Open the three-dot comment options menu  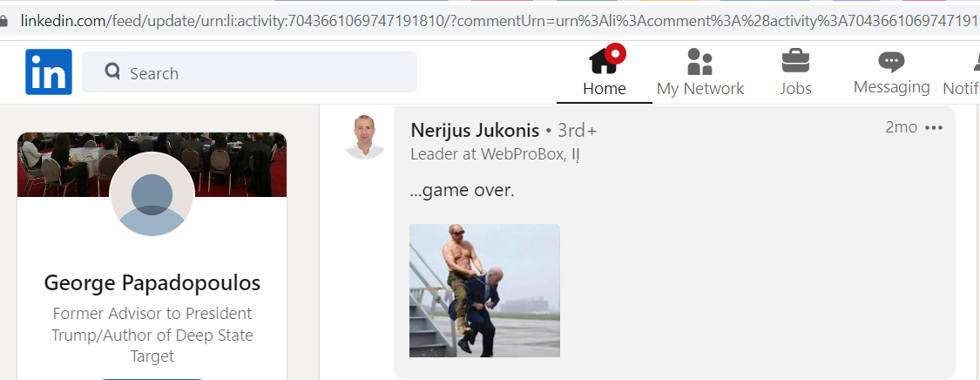(x=934, y=128)
